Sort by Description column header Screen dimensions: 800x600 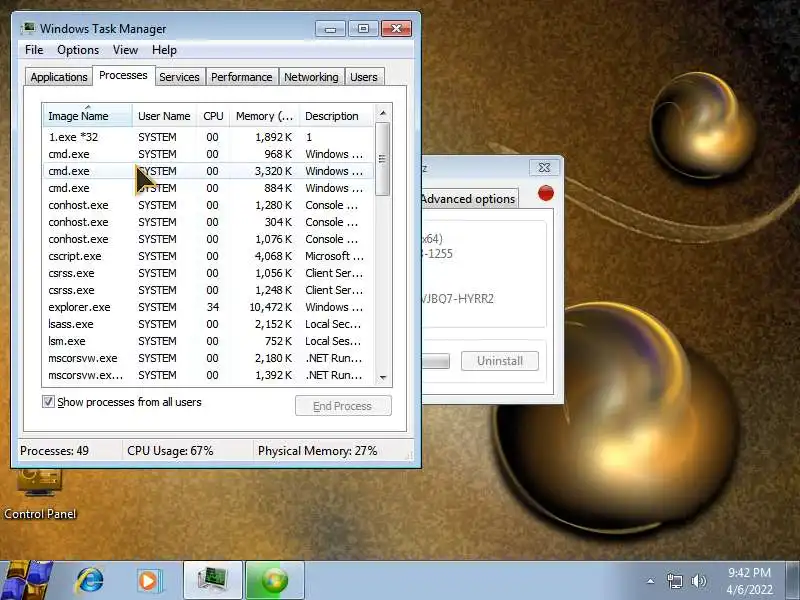click(337, 116)
